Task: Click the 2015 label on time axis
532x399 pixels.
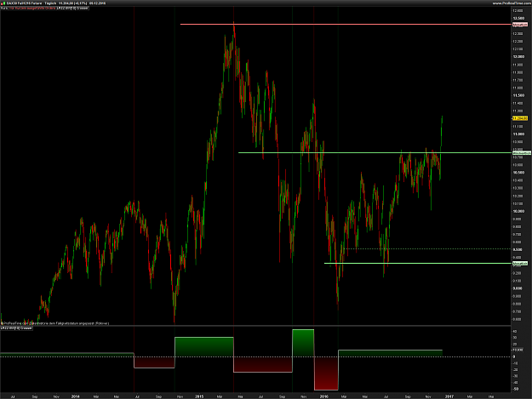Action: pos(199,396)
